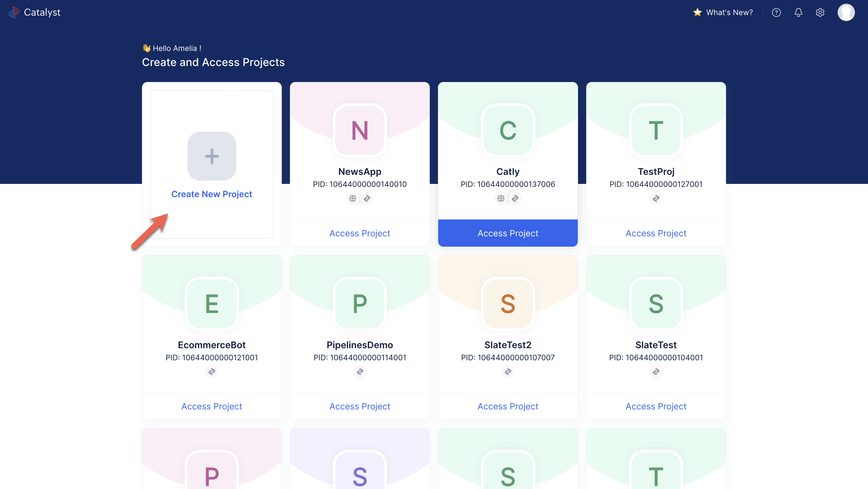
Task: Open the help question mark icon
Action: coord(776,12)
